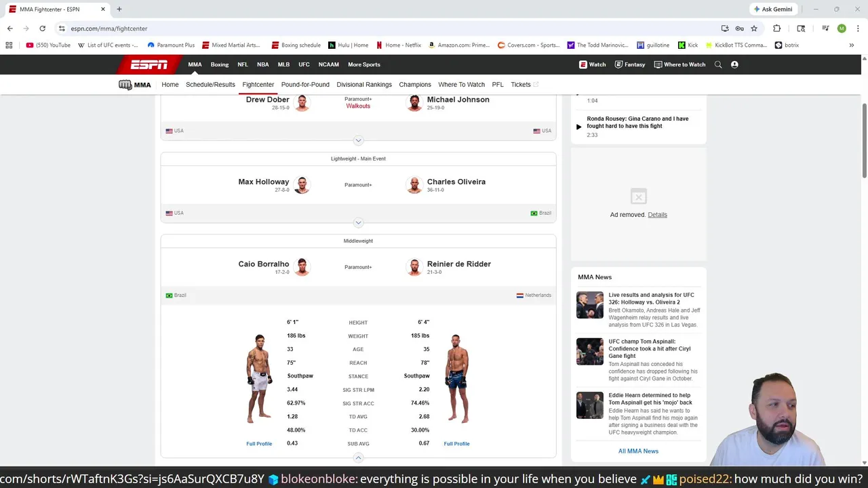Screen dimensions: 868x488
Task: Click the ESPN logo in the header
Action: tap(149, 64)
